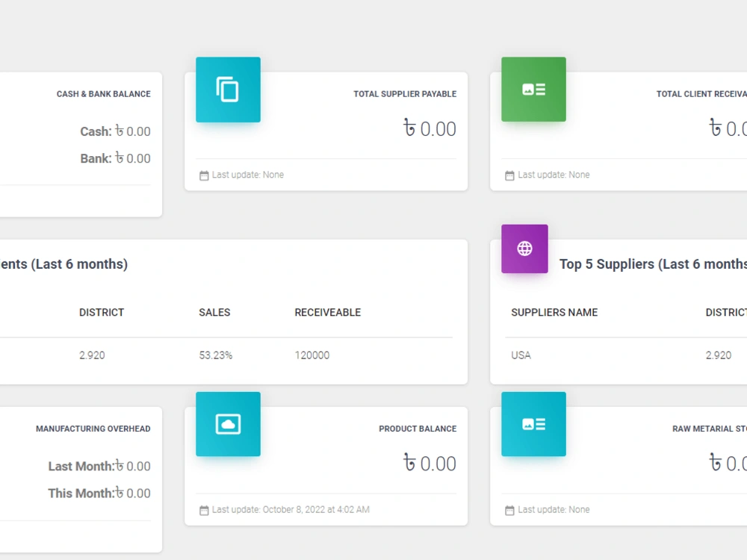Click the RAW METARIAL stock title
Viewport: 747px width, 560px height.
point(710,429)
